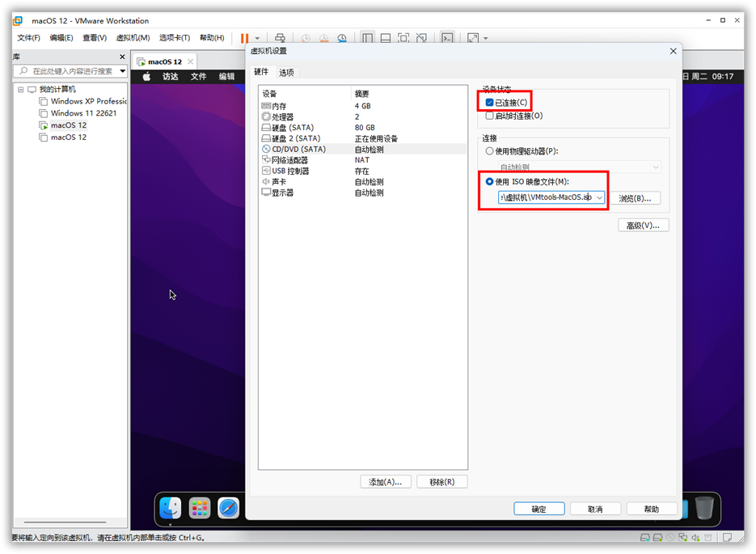Click the 帮助 help button in dialog

(652, 509)
